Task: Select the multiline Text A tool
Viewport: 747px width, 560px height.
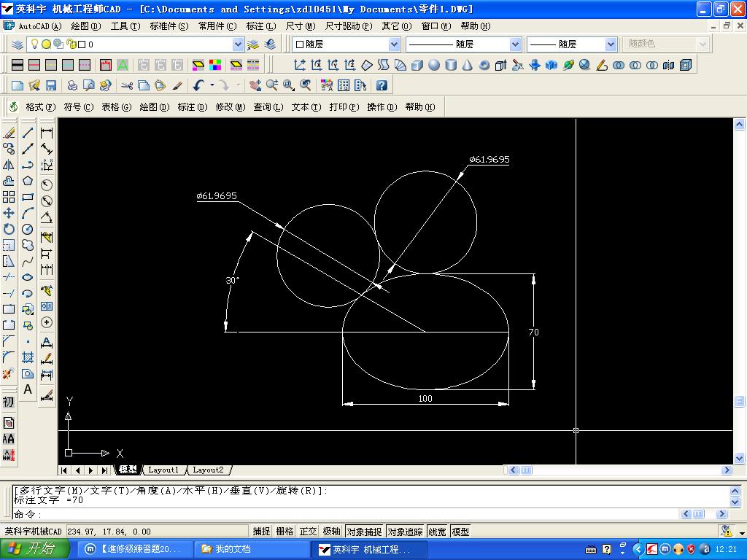Action: (28, 389)
